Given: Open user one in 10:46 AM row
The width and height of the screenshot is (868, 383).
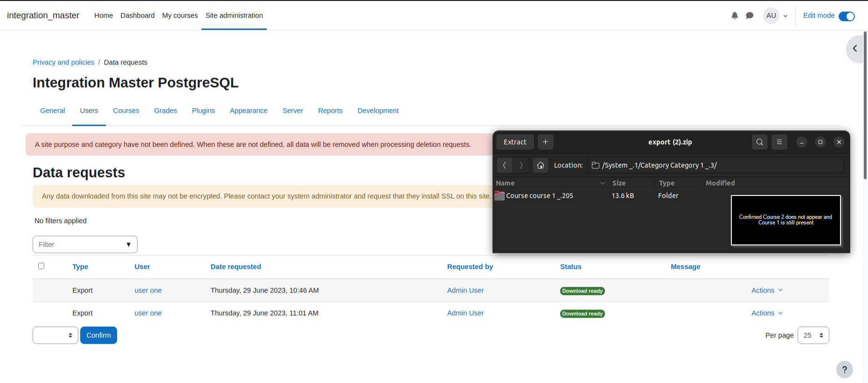Looking at the screenshot, I should 148,290.
